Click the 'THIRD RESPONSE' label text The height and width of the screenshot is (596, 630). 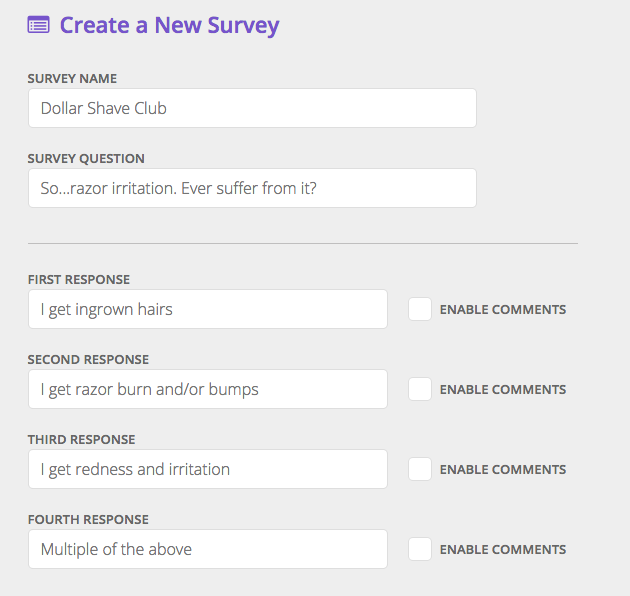point(81,439)
